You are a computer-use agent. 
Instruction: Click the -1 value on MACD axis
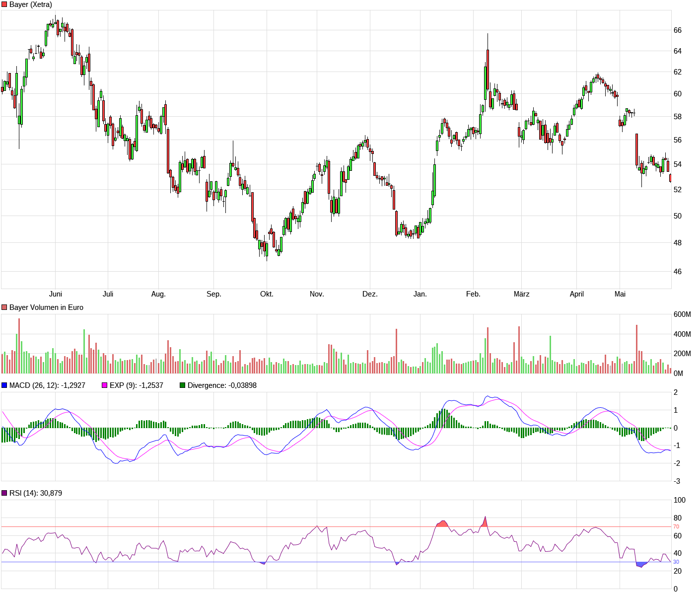(x=676, y=446)
